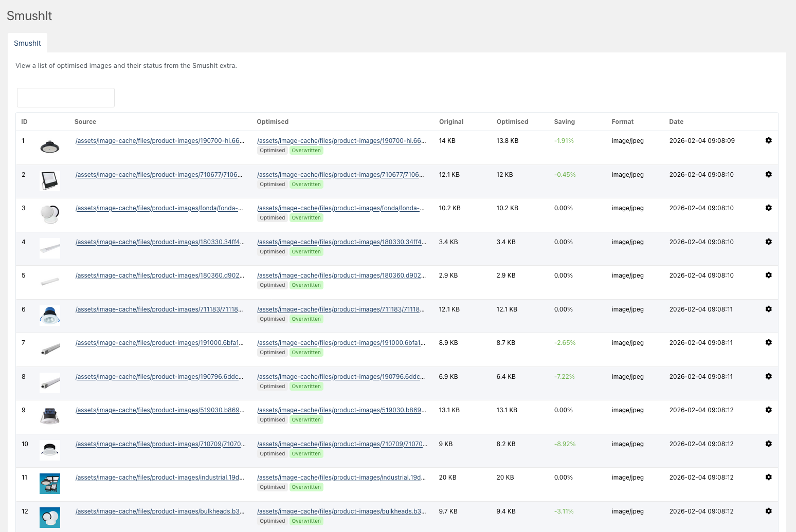Screen dimensions: 796x532
Task: Open the gear actions menu for image ID 1
Action: [x=768, y=140]
